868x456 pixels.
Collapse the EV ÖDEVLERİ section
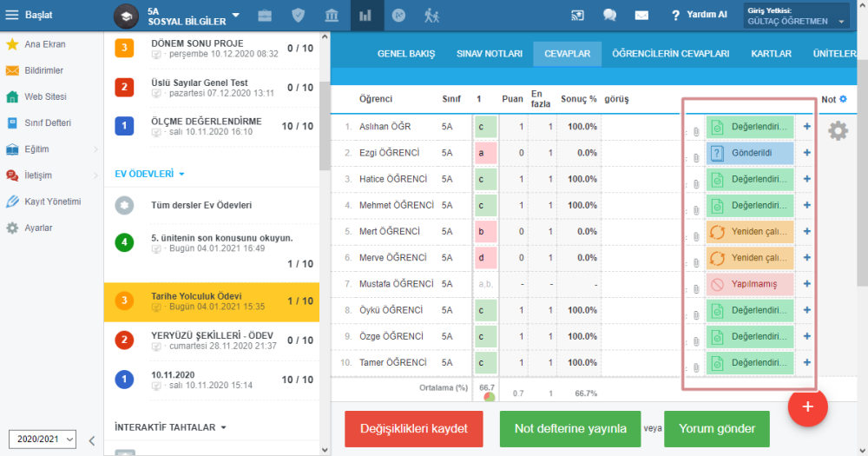[149, 174]
